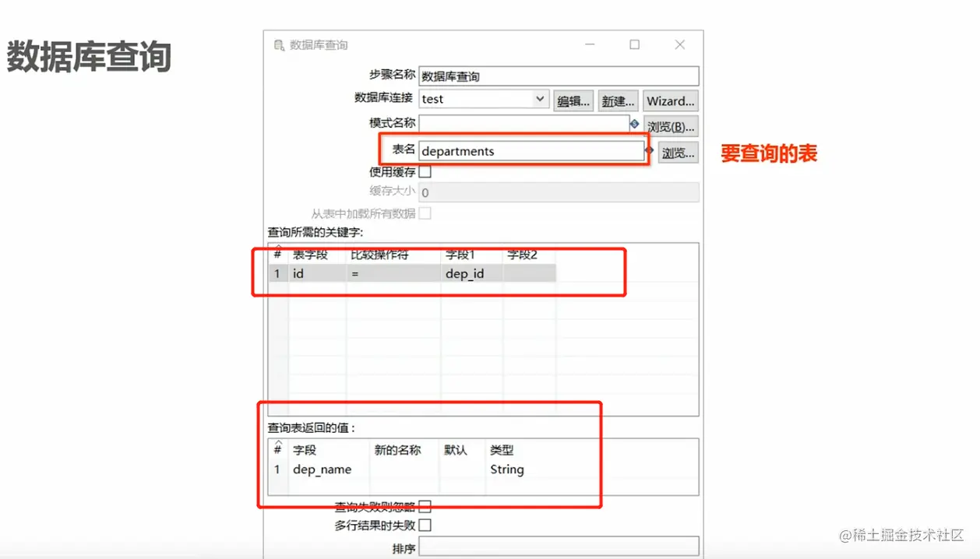Click the 编辑... button
Screen dimensions: 980x559
[x=573, y=101]
